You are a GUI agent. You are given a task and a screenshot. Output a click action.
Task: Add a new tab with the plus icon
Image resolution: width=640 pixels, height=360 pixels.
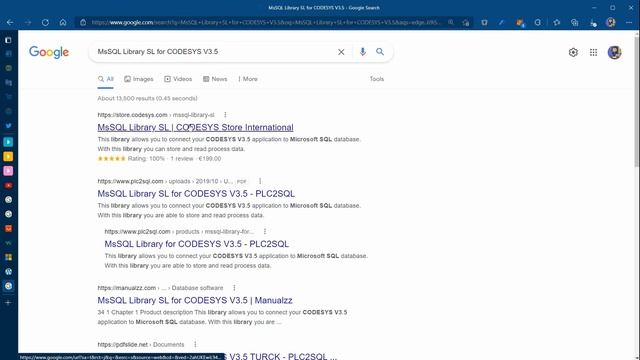pos(8,302)
